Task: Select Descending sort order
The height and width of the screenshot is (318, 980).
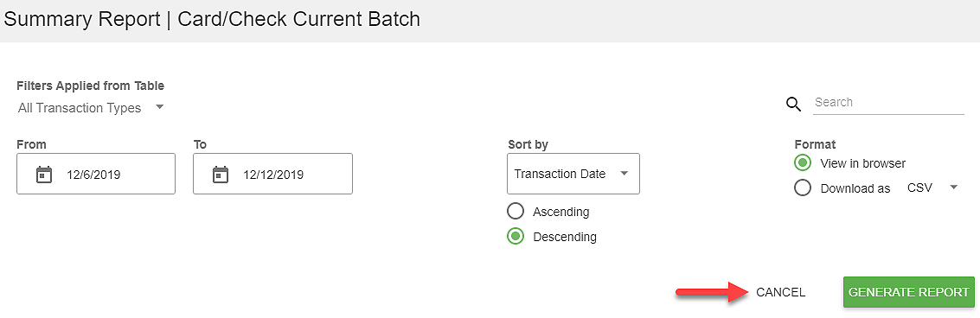Action: click(516, 237)
